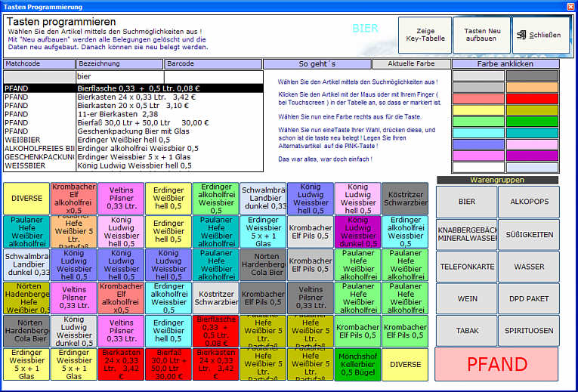Select olive Nörten Hadenberger Hefe Weißbier key
Image resolution: width=578 pixels, height=392 pixels.
click(26, 298)
